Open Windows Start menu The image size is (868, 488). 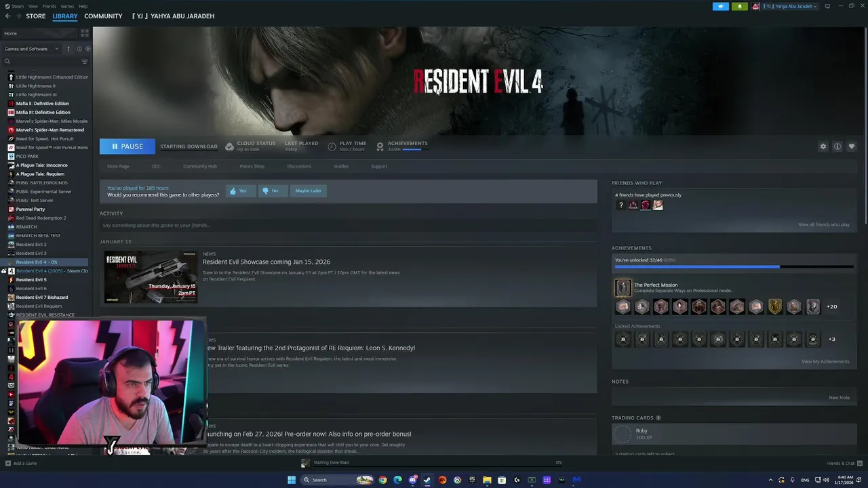coord(292,480)
